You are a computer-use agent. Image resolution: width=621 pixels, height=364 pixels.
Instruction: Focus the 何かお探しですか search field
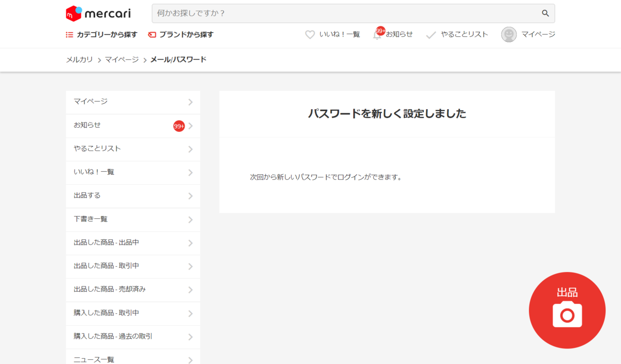tap(353, 13)
